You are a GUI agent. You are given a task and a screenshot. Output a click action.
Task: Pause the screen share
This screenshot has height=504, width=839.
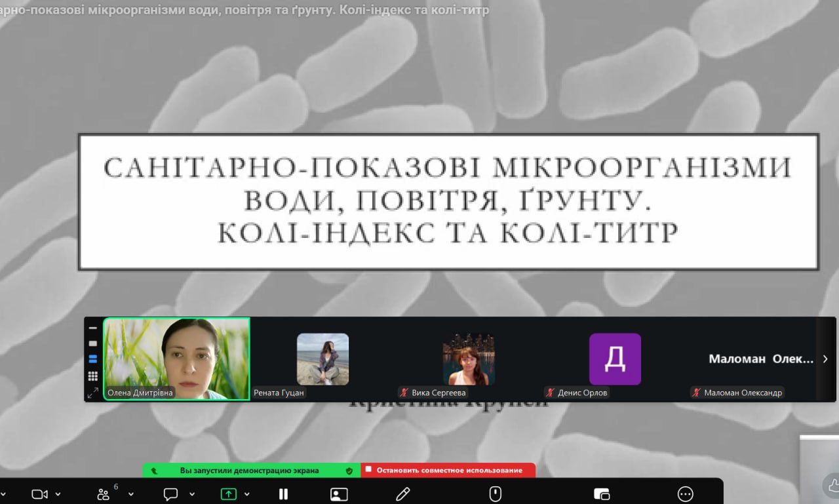pos(283,494)
